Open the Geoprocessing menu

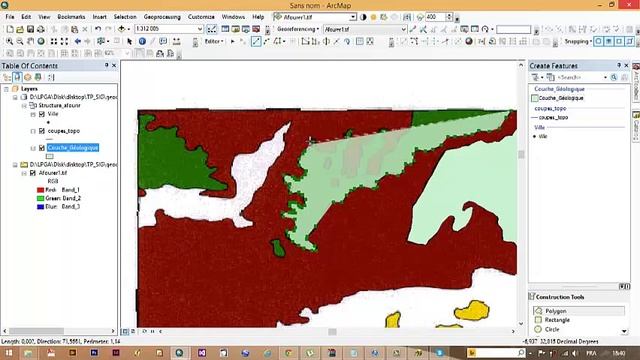162,17
